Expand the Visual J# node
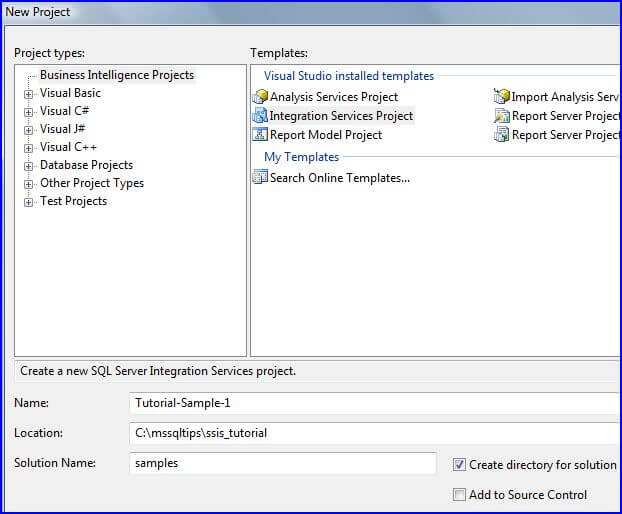This screenshot has height=514, width=622. coord(28,130)
